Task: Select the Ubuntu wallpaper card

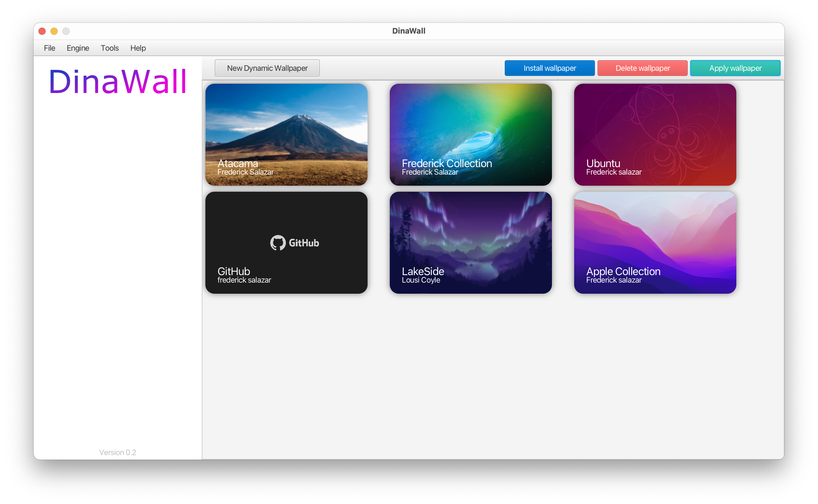Action: [x=655, y=135]
